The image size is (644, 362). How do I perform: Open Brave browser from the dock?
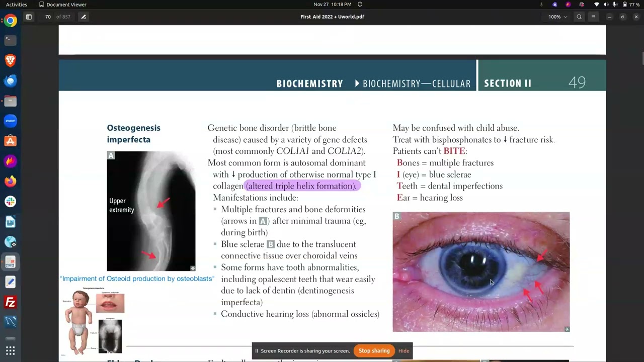[x=10, y=60]
